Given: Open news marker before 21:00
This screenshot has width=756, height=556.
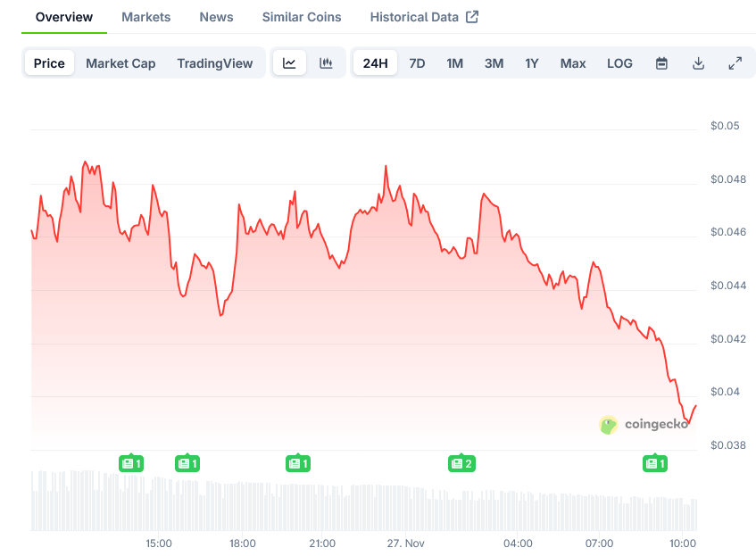Looking at the screenshot, I should (x=298, y=463).
